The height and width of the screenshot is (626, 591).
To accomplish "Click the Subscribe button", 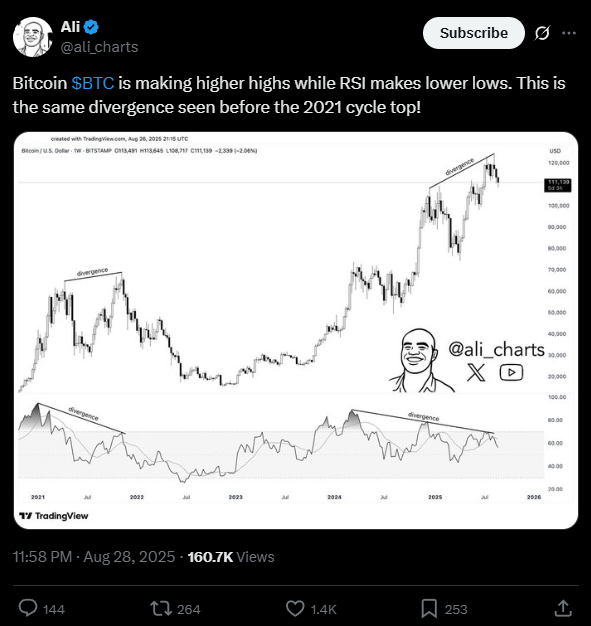I will [474, 33].
